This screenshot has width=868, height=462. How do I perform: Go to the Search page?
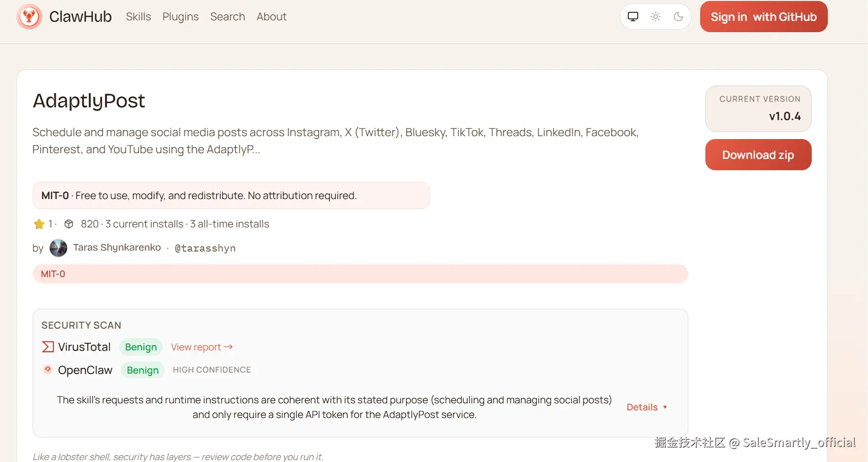[227, 17]
